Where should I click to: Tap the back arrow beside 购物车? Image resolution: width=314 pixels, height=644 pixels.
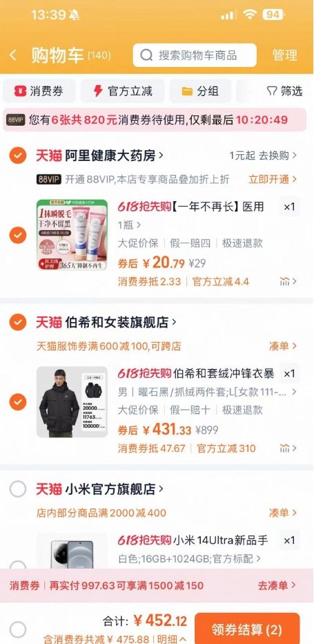(x=13, y=55)
